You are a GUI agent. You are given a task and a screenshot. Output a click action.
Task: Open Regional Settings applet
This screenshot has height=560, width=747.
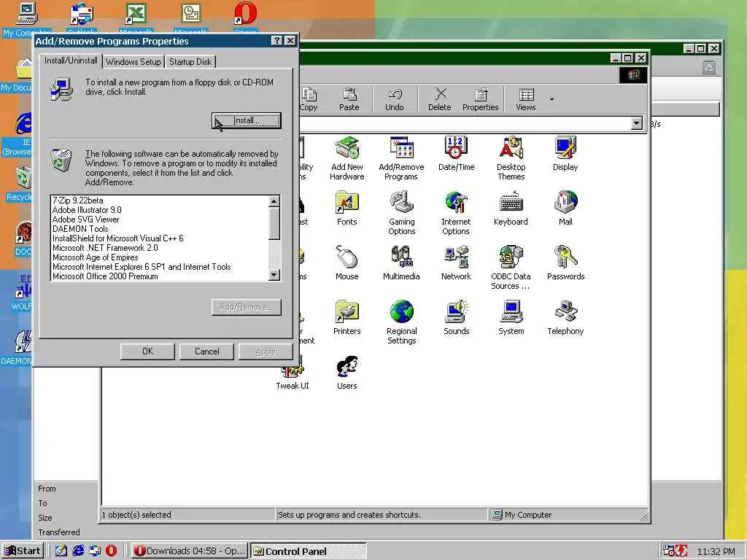(402, 323)
